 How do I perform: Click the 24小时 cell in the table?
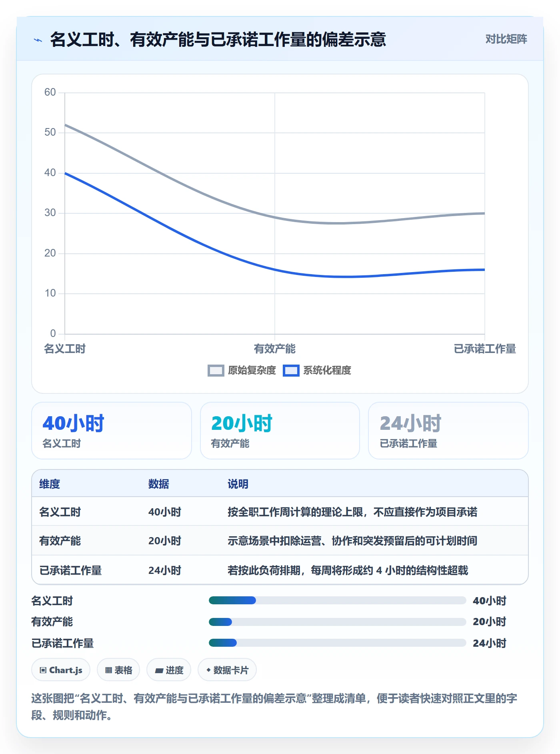(x=165, y=570)
